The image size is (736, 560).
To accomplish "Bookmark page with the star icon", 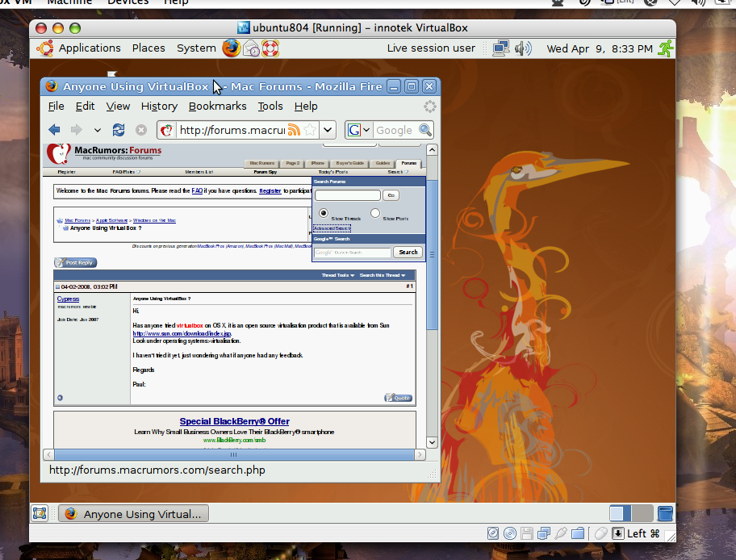I will 310,130.
